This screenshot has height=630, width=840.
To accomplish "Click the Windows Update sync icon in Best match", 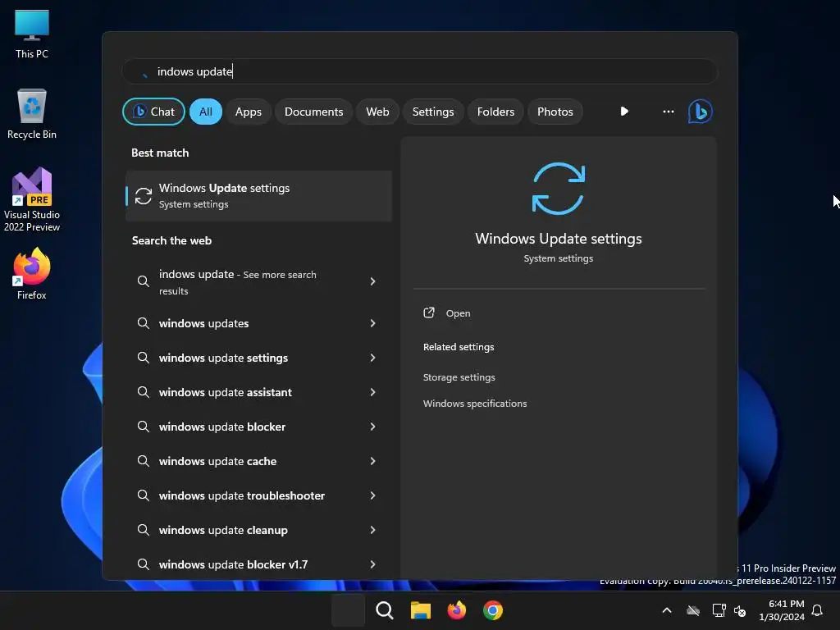I will tap(143, 196).
